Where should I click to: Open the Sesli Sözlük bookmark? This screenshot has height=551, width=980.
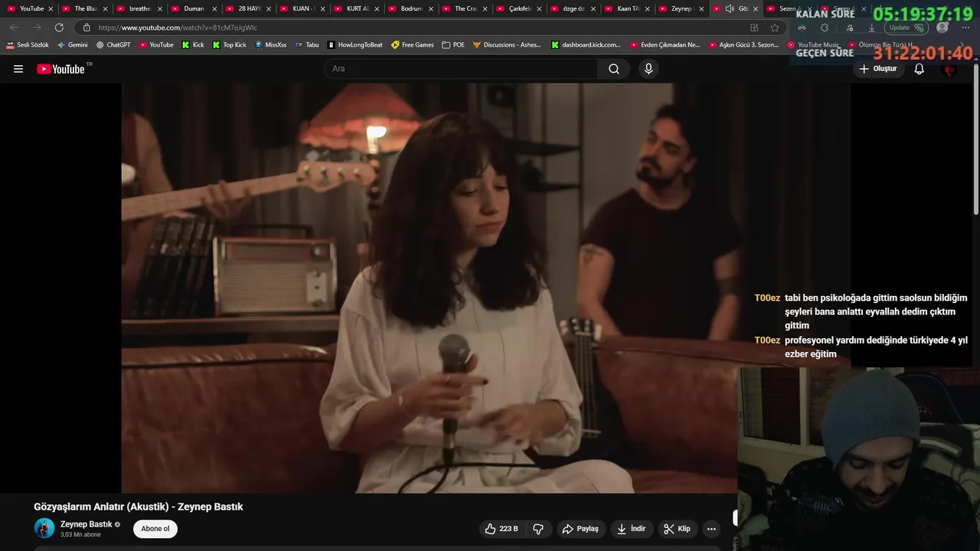click(x=28, y=45)
